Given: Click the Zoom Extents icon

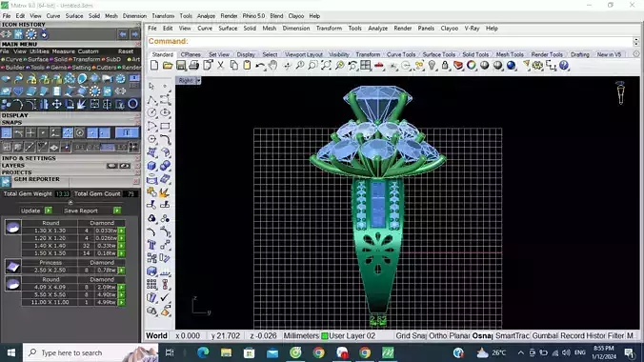Looking at the screenshot, I should point(326,66).
